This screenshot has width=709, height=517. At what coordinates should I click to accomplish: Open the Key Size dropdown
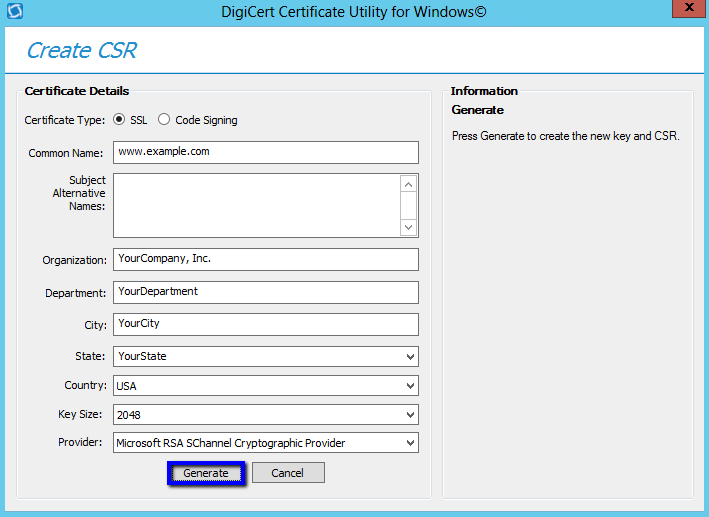410,415
